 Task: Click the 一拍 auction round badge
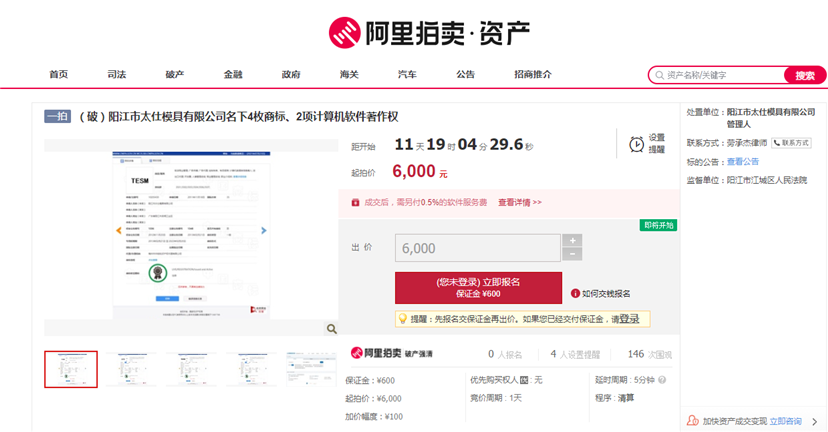(58, 116)
